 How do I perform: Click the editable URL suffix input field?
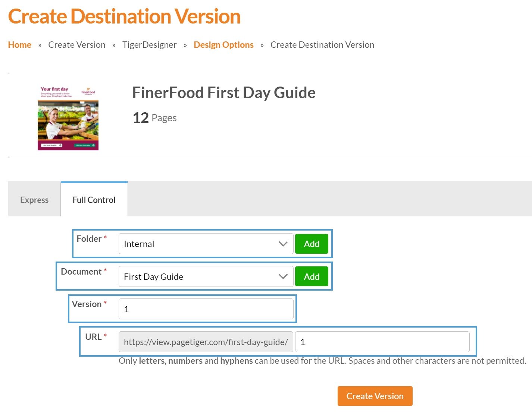(382, 342)
